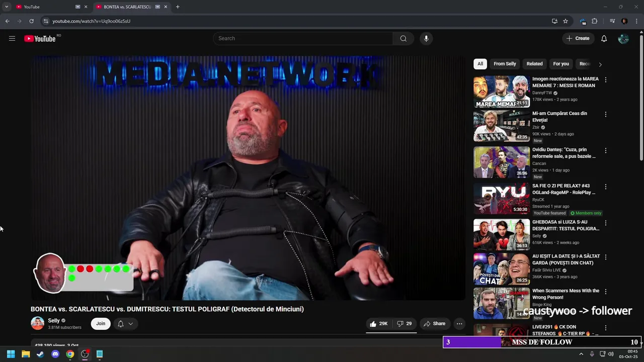Dislike the video with thumbs down
Viewport: 644px width, 362px height.
[x=404, y=324]
